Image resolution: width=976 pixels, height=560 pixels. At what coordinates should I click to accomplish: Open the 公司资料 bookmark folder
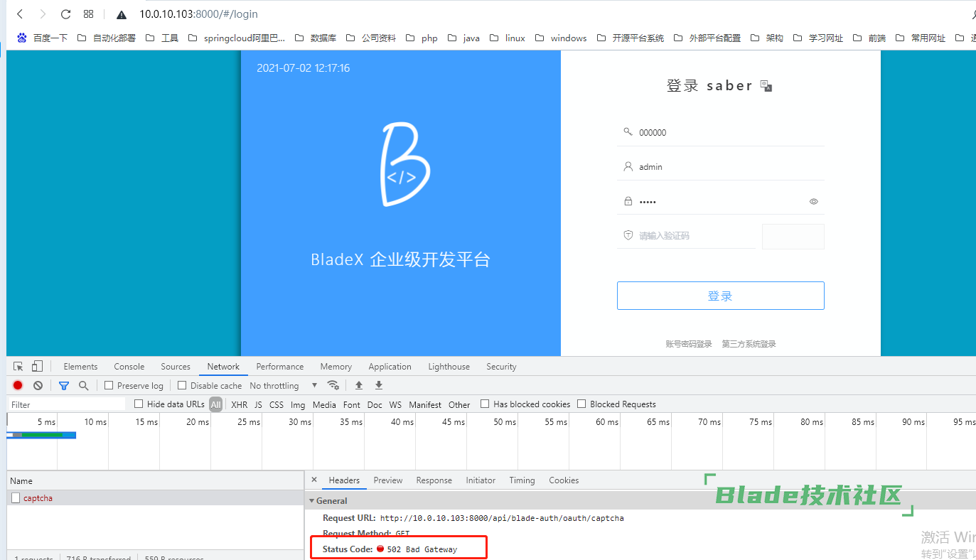pyautogui.click(x=371, y=38)
